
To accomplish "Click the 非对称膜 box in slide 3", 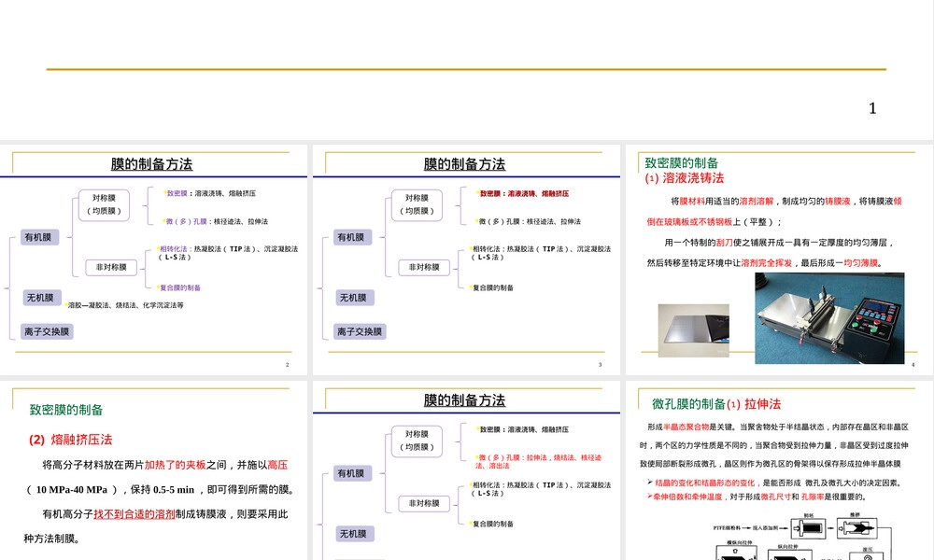I will pyautogui.click(x=424, y=267).
